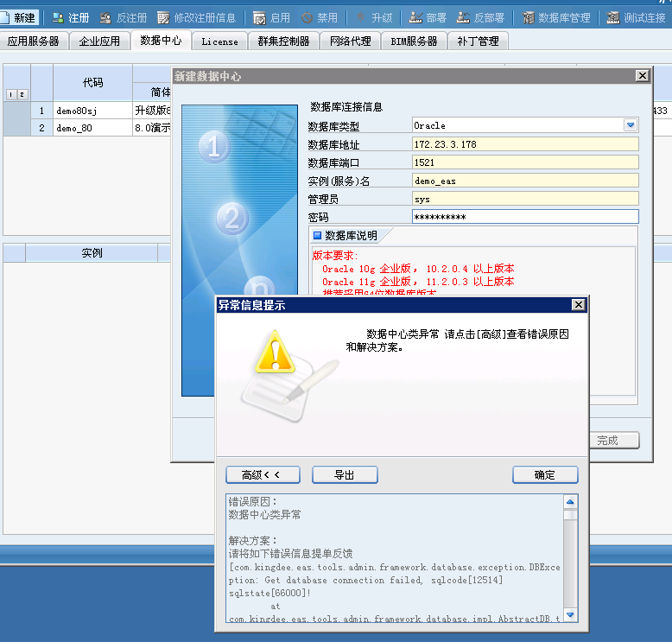This screenshot has width=672, height=642.
Task: Click the 升级 upgrade icon
Action: (360, 18)
